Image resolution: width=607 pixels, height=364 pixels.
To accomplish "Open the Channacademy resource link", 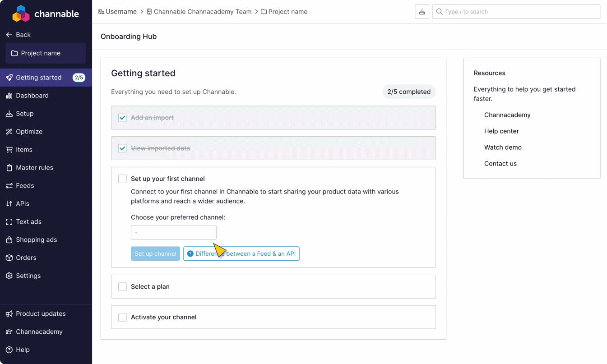I will (x=507, y=115).
